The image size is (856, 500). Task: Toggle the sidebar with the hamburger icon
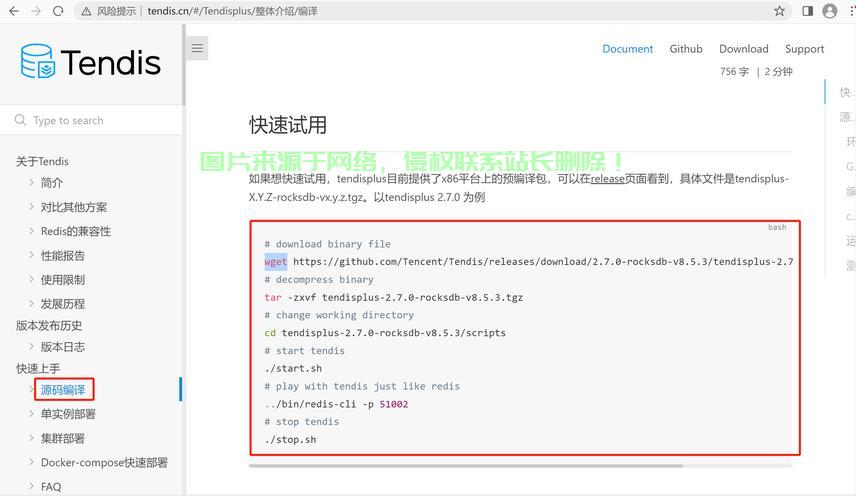click(197, 48)
